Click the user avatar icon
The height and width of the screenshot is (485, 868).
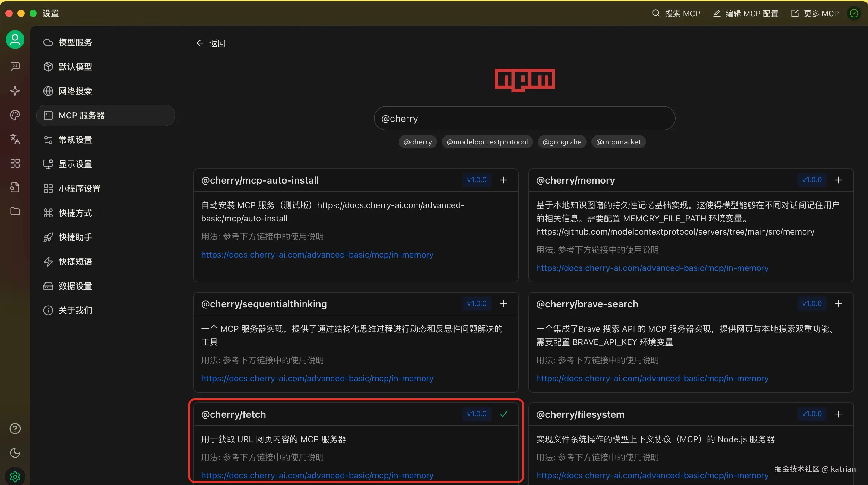coord(15,40)
